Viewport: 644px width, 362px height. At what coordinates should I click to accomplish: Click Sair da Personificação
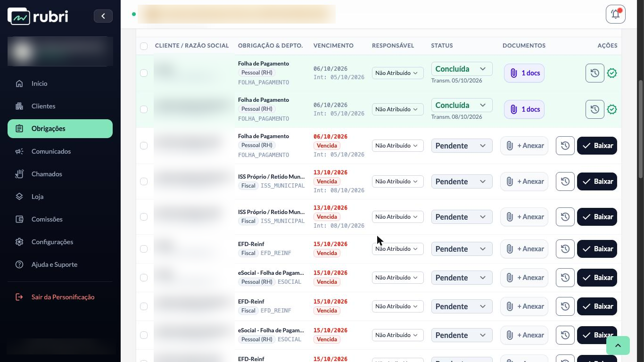click(60, 297)
